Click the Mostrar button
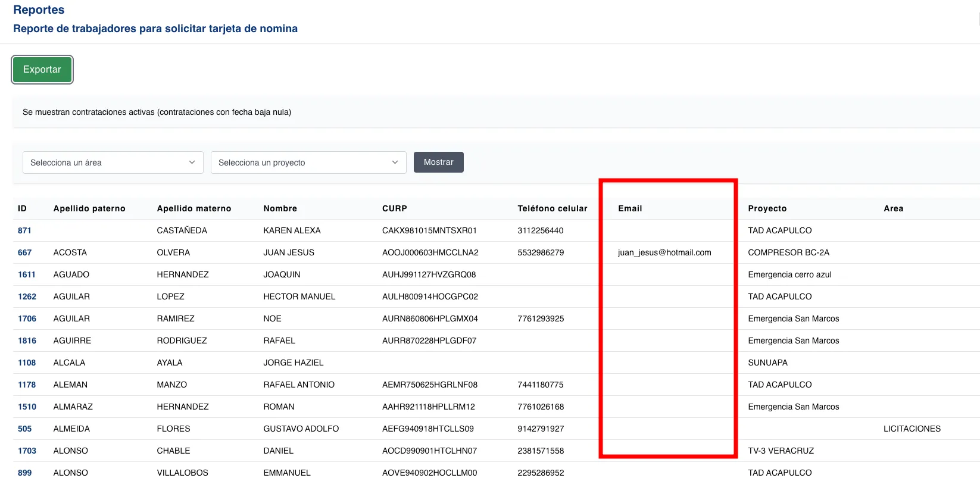Screen dimensions: 980x478 (x=438, y=163)
